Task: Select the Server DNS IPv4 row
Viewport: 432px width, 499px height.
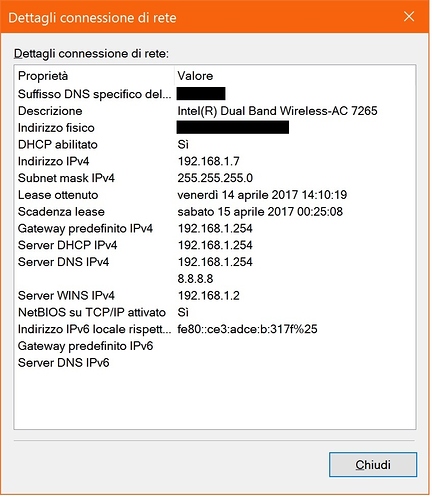Action: click(215, 262)
